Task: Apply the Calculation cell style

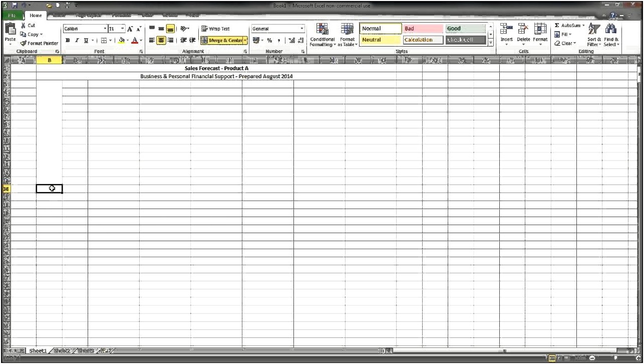Action: (423, 40)
